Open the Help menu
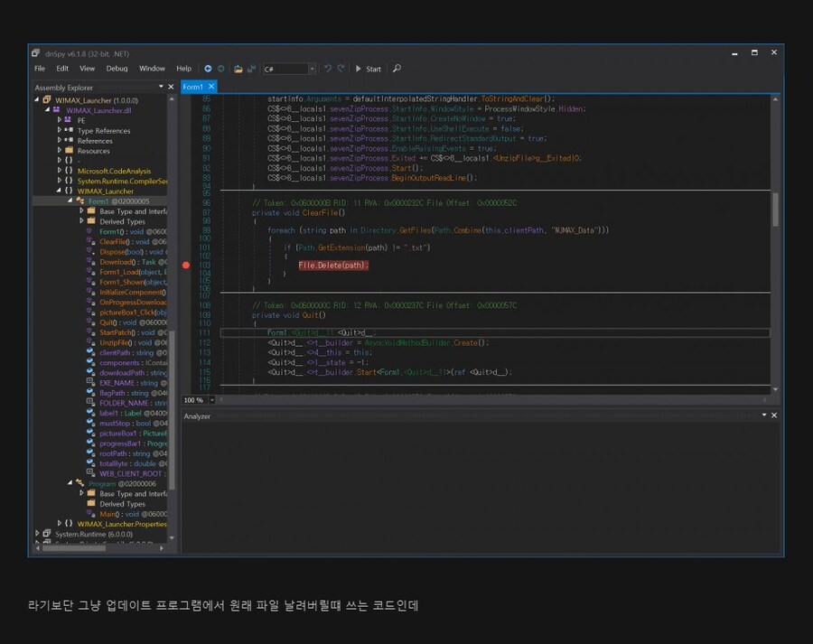Screen dimensions: 813x644 pos(183,69)
